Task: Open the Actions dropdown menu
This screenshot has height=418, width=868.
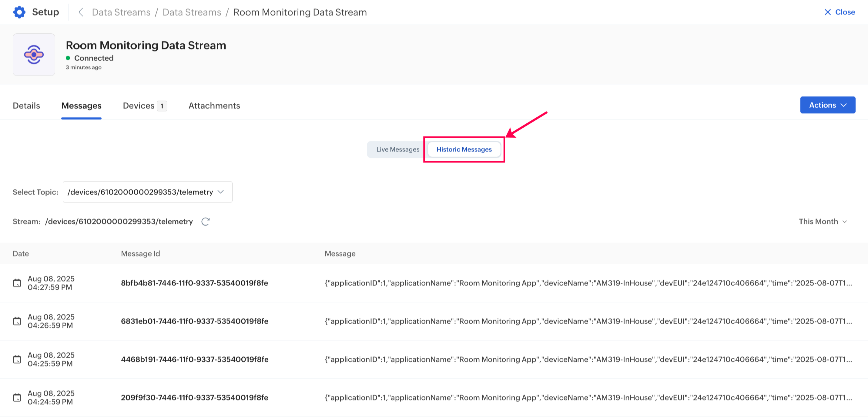Action: (x=827, y=105)
